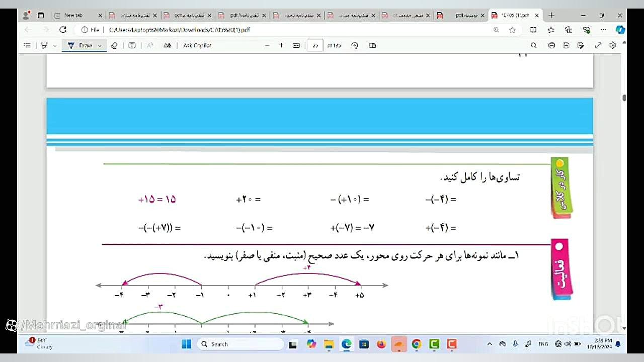Switch to the fifth browser tab
The width and height of the screenshot is (644, 362).
pyautogui.click(x=297, y=15)
